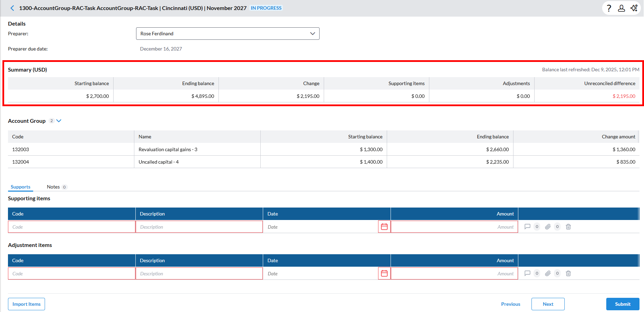Delete the Adjustment items row with trash icon
Image resolution: width=644 pixels, height=312 pixels.
[568, 274]
